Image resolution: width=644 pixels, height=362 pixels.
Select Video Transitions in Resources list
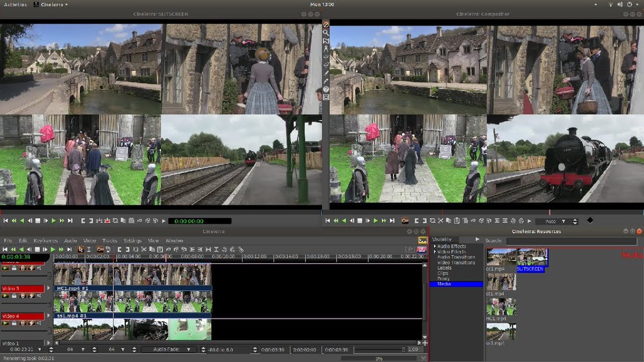click(x=456, y=262)
